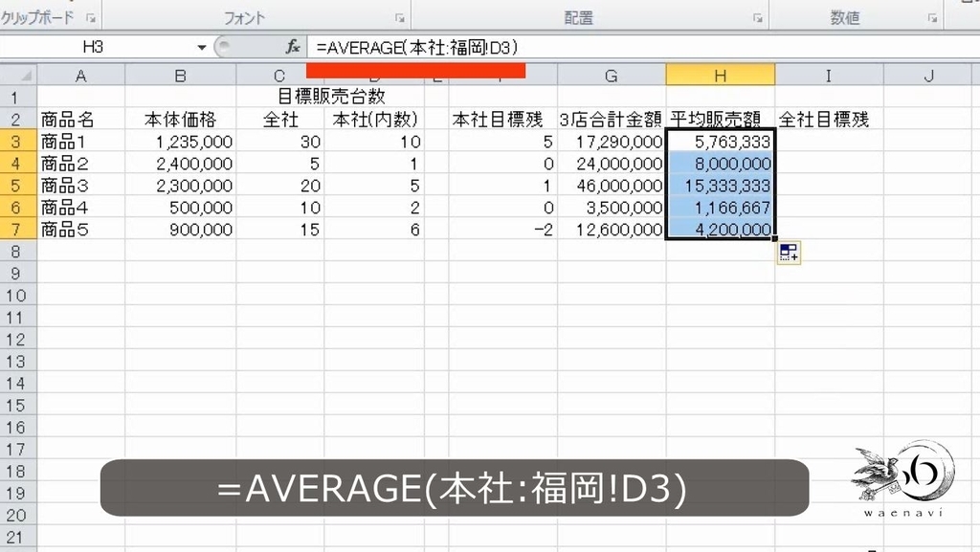Click the Name Box showing H3
This screenshot has width=980, height=552.
94,48
